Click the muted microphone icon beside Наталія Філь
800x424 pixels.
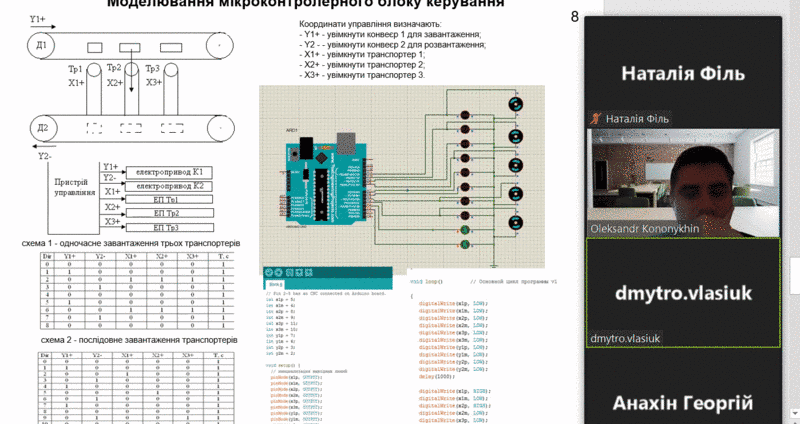coord(595,118)
